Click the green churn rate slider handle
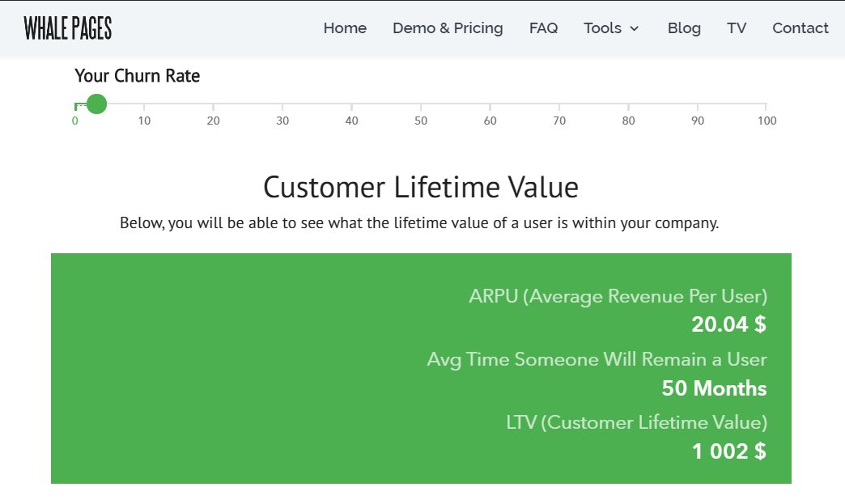 96,104
